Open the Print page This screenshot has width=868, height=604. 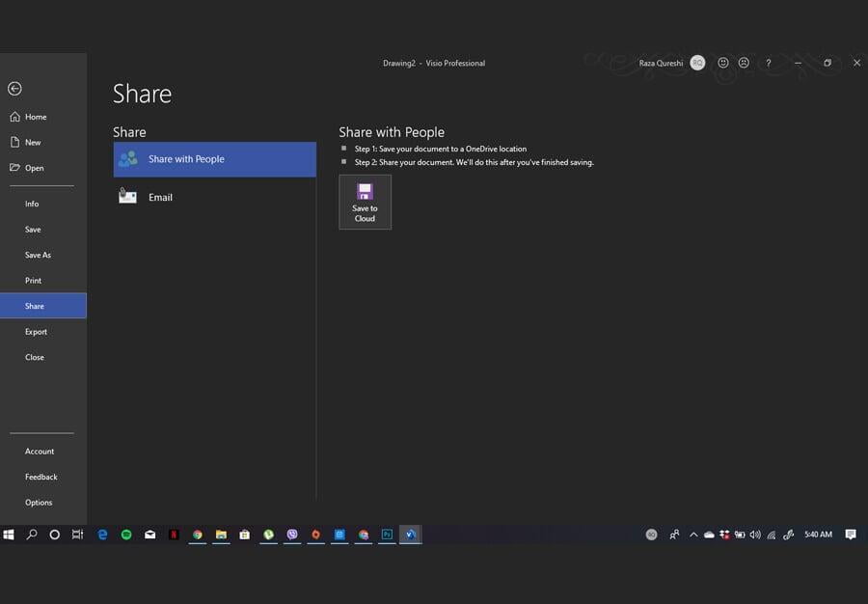coord(43,280)
